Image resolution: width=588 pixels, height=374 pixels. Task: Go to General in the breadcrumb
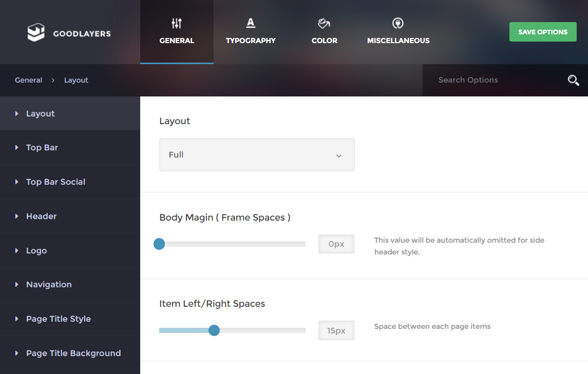pos(28,80)
